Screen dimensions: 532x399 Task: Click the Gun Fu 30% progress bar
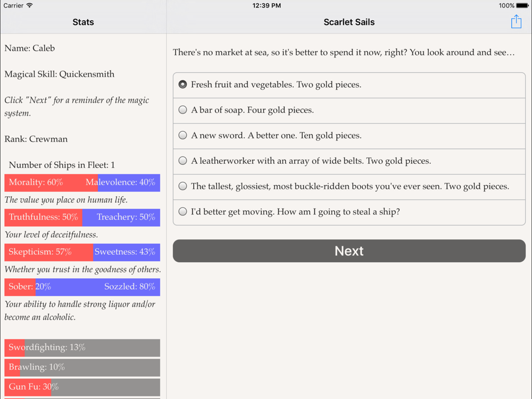coord(82,387)
